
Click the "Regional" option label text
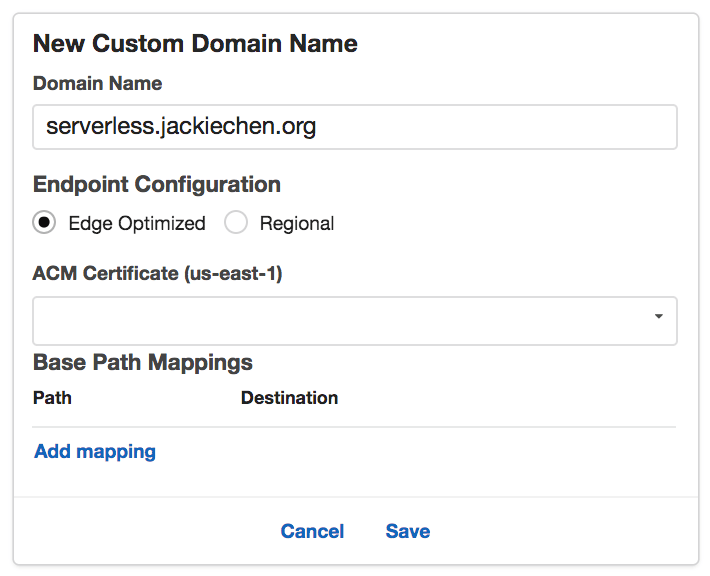297,223
